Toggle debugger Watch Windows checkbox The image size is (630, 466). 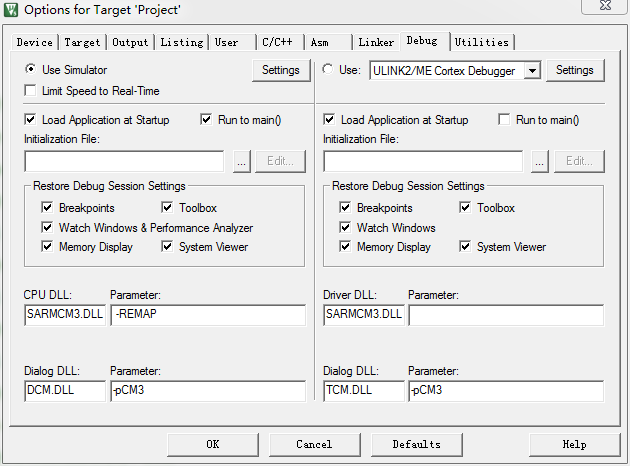click(345, 227)
